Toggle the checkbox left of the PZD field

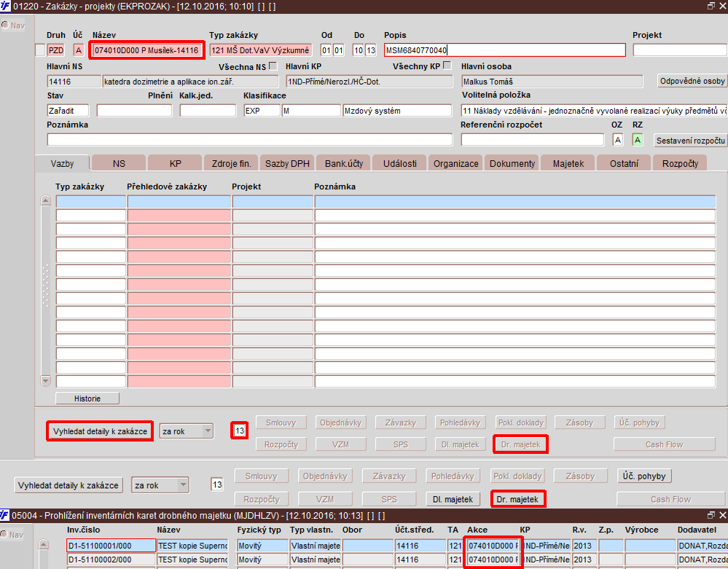click(40, 50)
